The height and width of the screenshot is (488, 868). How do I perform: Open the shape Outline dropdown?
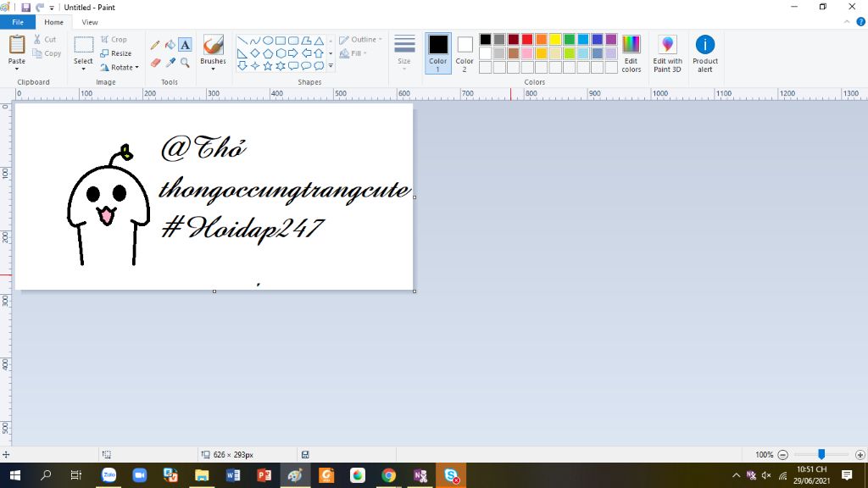click(x=360, y=39)
